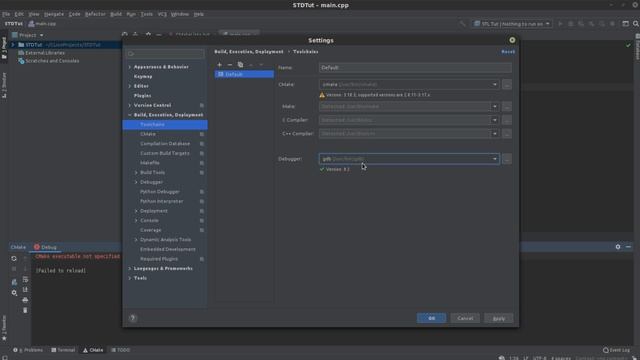This screenshot has width=640, height=360.
Task: Expand the Editor settings section
Action: (130, 86)
